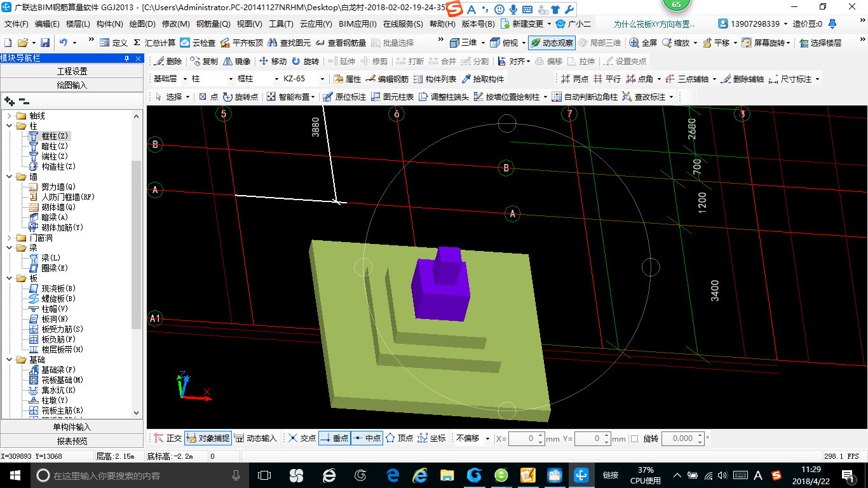Toggle 中点 midpoint snap

(x=367, y=438)
